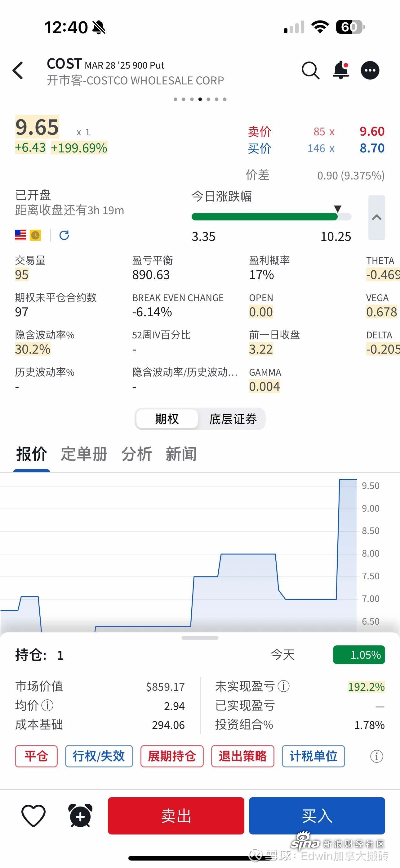Tap info icon next to 均价
The image size is (400, 868).
pyautogui.click(x=47, y=705)
